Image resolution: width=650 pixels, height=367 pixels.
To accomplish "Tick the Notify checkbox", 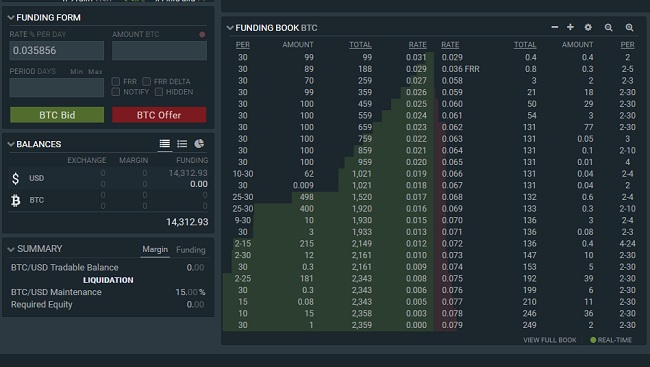I will (116, 92).
